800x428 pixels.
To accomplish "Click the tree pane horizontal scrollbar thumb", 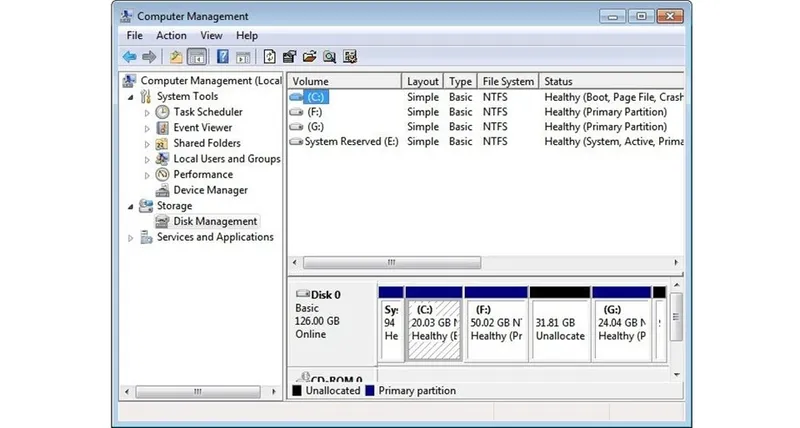I will point(197,392).
